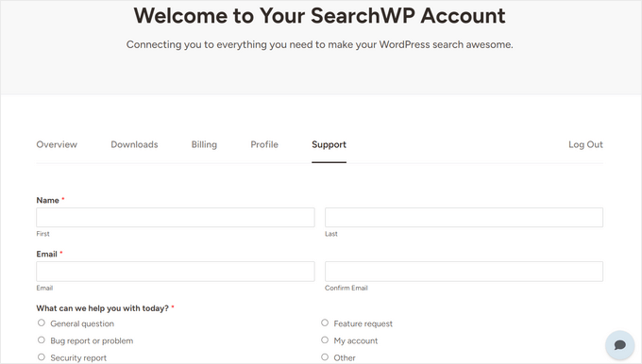This screenshot has height=364, width=642.
Task: Click into the Email input field
Action: (x=176, y=272)
